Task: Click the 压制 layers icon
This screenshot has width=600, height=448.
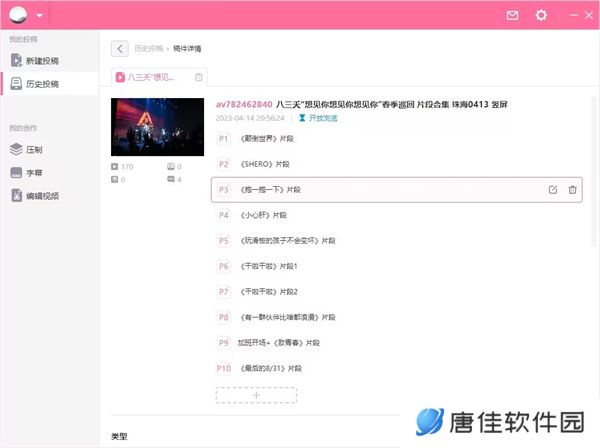Action: click(x=16, y=149)
